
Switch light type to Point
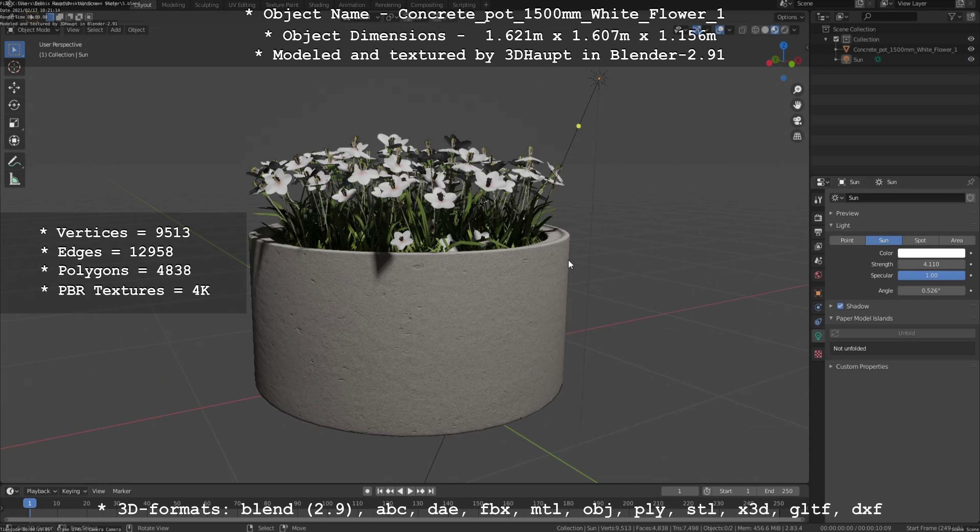point(847,240)
